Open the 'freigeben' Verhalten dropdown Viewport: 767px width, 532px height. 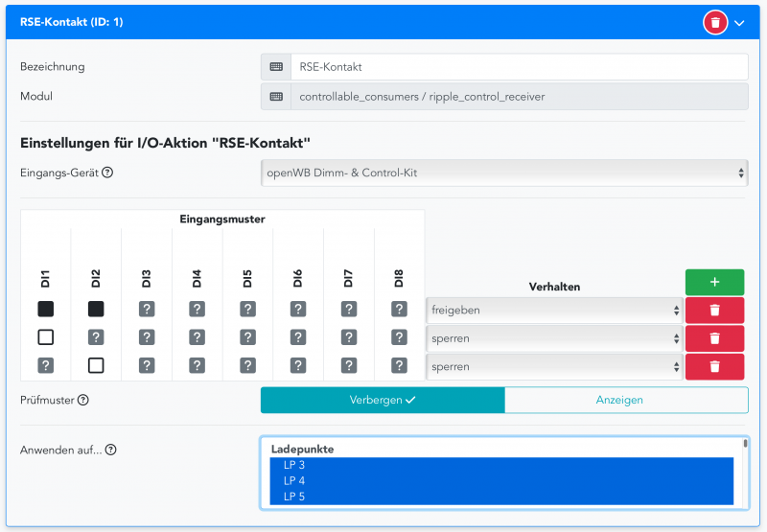(553, 311)
